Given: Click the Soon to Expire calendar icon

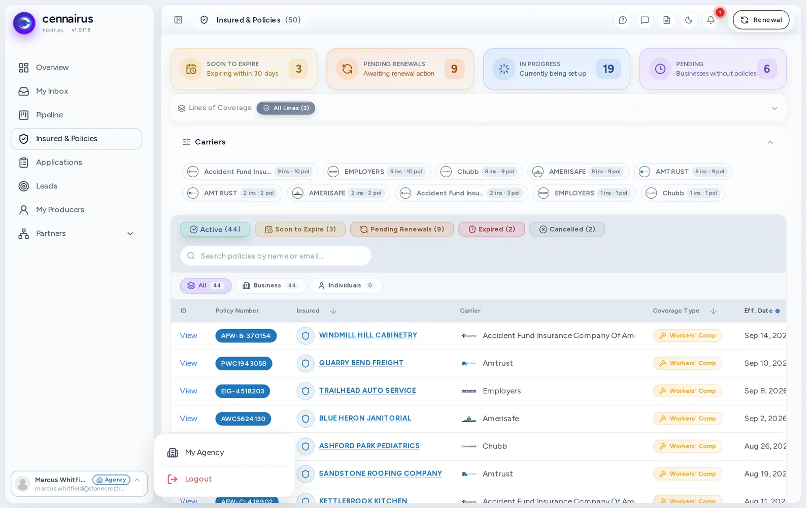Looking at the screenshot, I should click(x=191, y=69).
